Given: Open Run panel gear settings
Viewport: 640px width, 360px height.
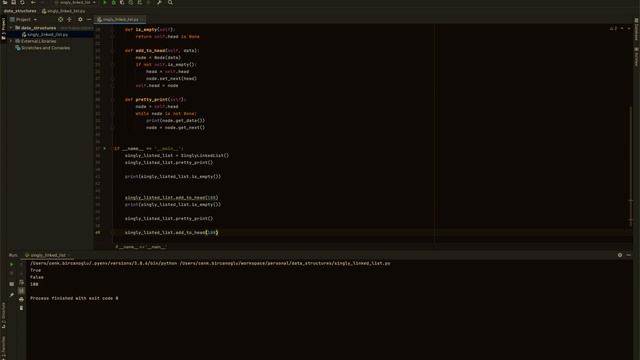Looking at the screenshot, I should click(620, 255).
